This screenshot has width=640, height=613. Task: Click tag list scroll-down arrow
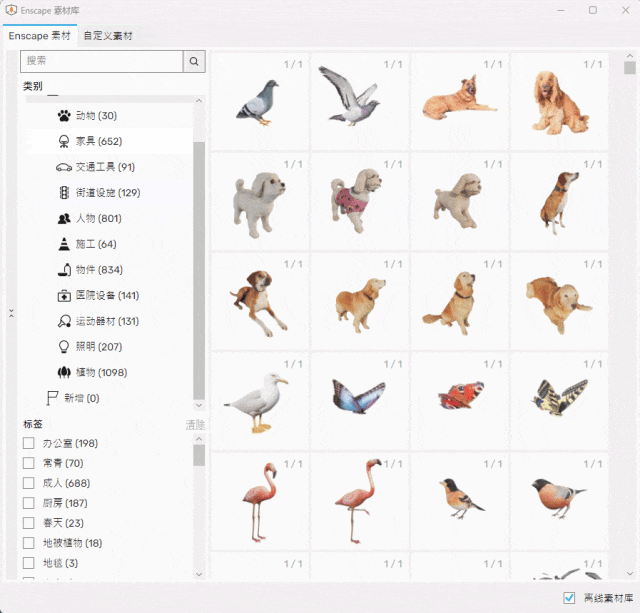[199, 574]
